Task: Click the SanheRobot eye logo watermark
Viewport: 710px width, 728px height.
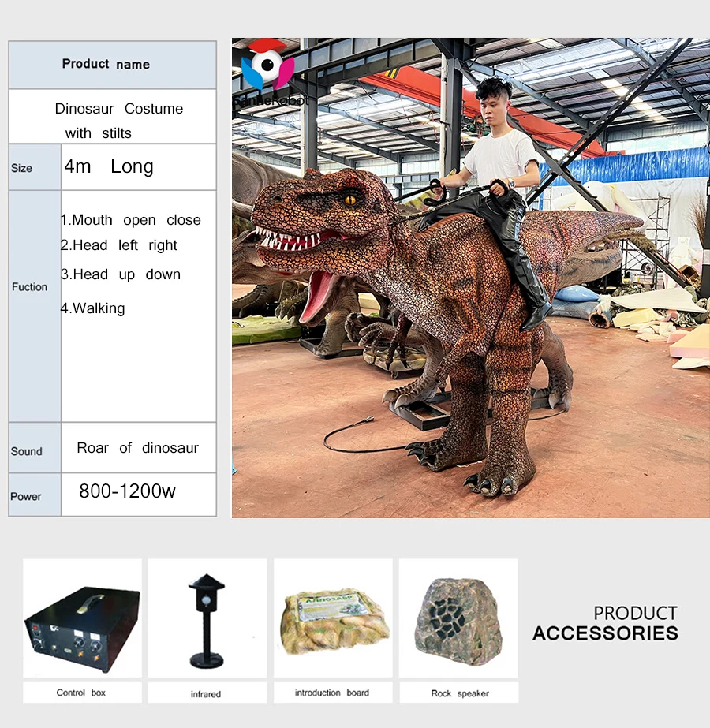Action: pos(268,67)
